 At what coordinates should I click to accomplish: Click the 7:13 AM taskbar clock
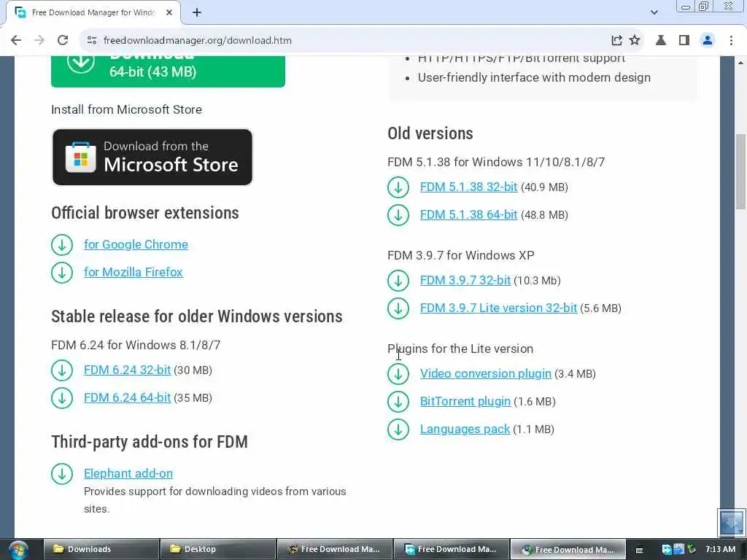(x=720, y=549)
